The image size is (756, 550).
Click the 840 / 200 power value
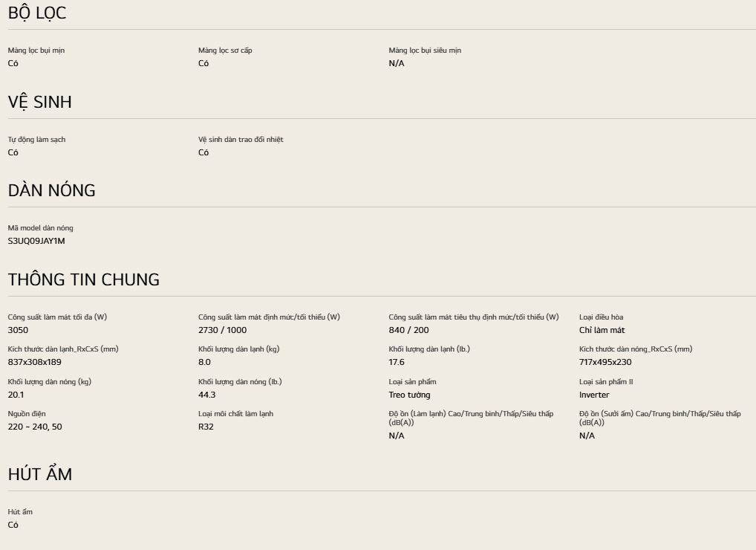[409, 330]
